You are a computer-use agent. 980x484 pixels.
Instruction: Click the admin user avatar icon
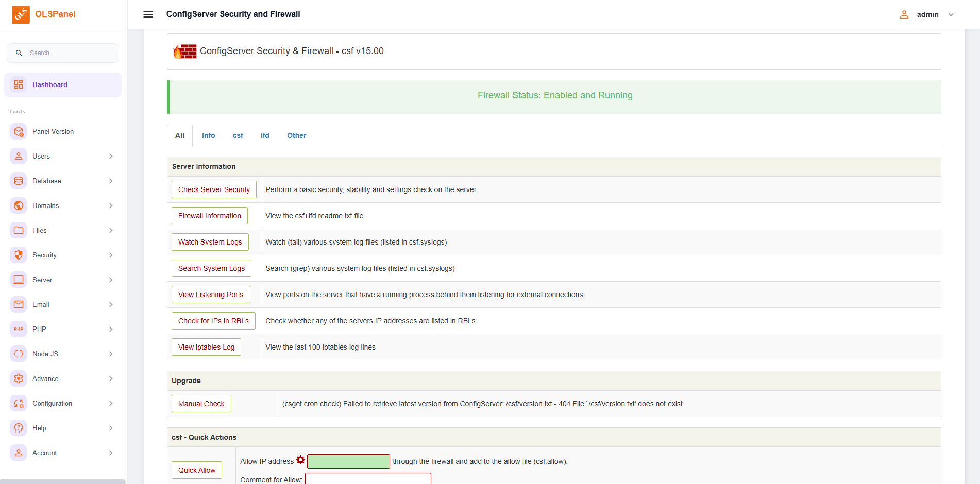(x=904, y=14)
